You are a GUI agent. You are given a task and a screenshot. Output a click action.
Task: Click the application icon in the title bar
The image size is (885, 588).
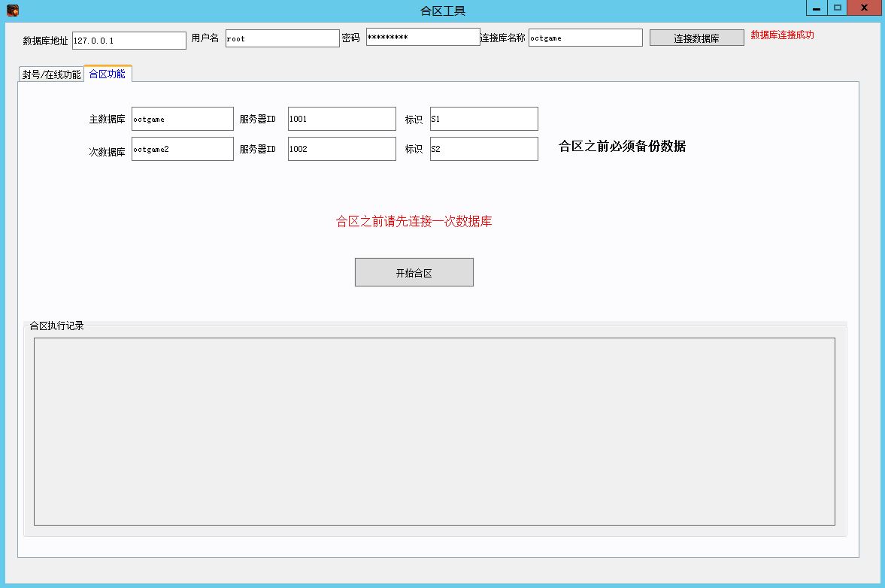pyautogui.click(x=12, y=11)
